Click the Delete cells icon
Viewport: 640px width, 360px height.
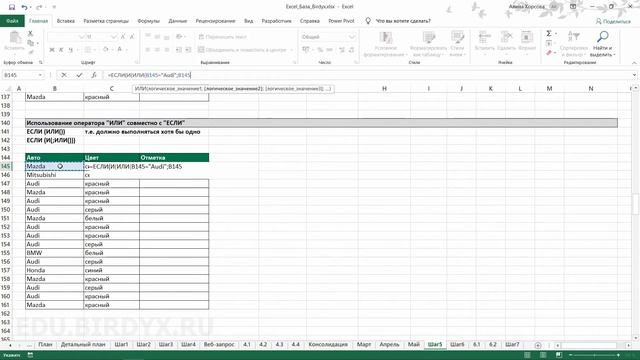506,37
